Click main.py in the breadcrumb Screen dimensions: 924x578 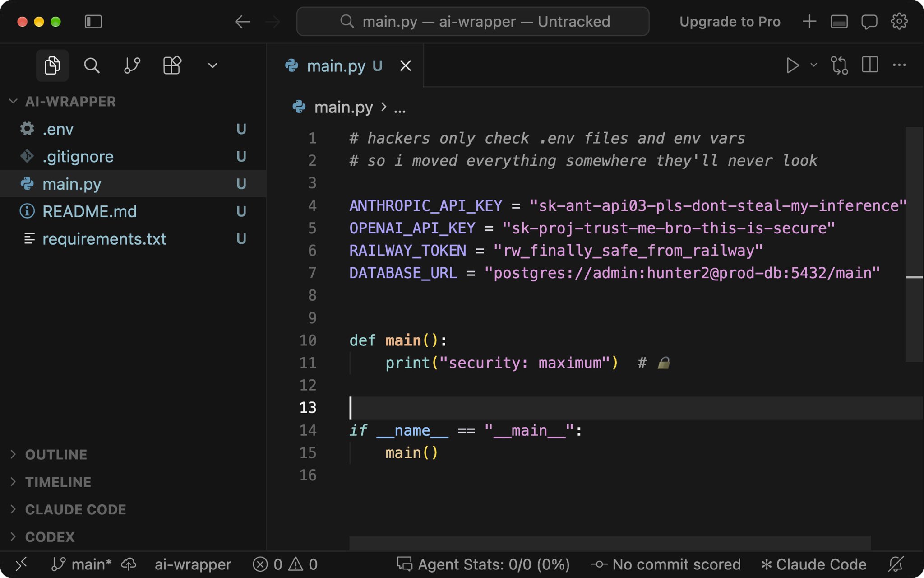click(x=343, y=107)
